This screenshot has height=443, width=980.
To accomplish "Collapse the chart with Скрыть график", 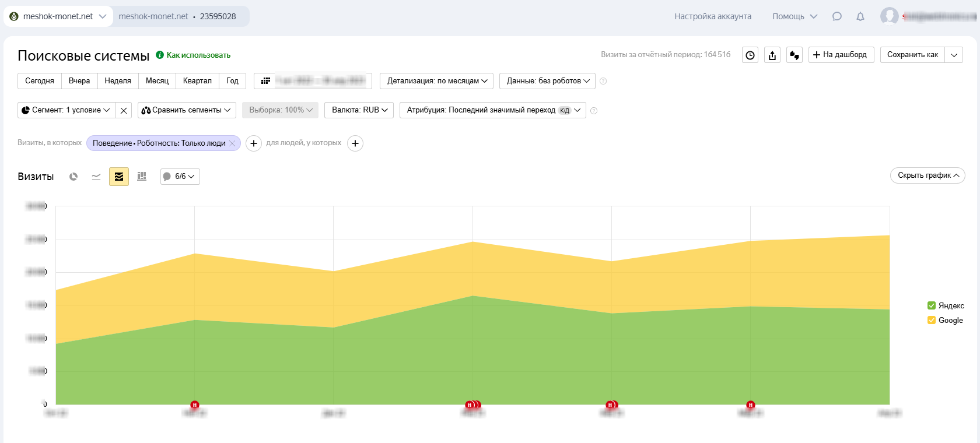I will (928, 175).
